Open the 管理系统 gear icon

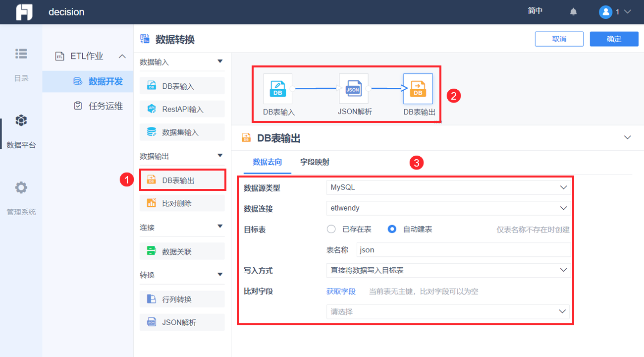pos(21,187)
